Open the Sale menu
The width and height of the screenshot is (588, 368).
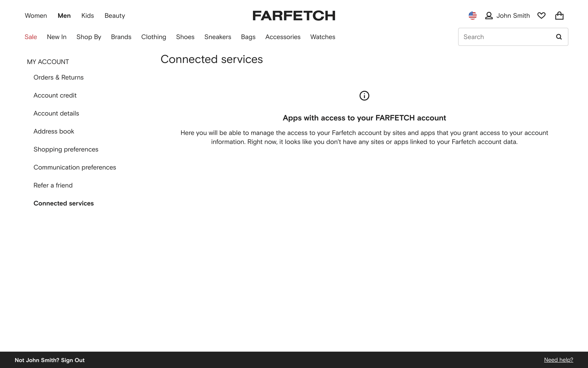pos(31,37)
